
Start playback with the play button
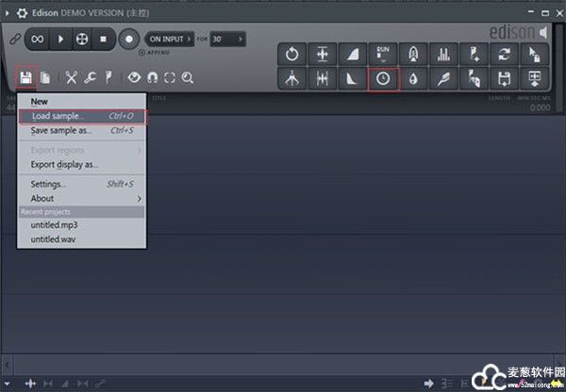click(60, 39)
